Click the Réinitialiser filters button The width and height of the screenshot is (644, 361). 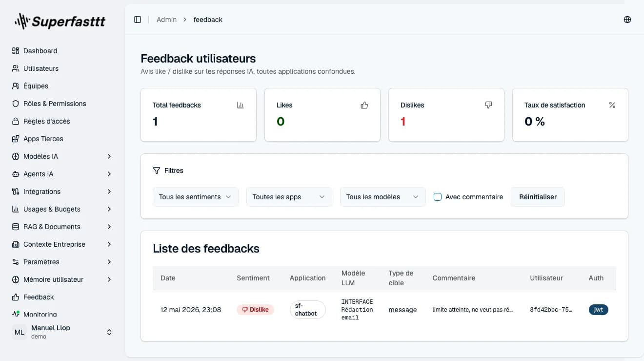coord(538,197)
